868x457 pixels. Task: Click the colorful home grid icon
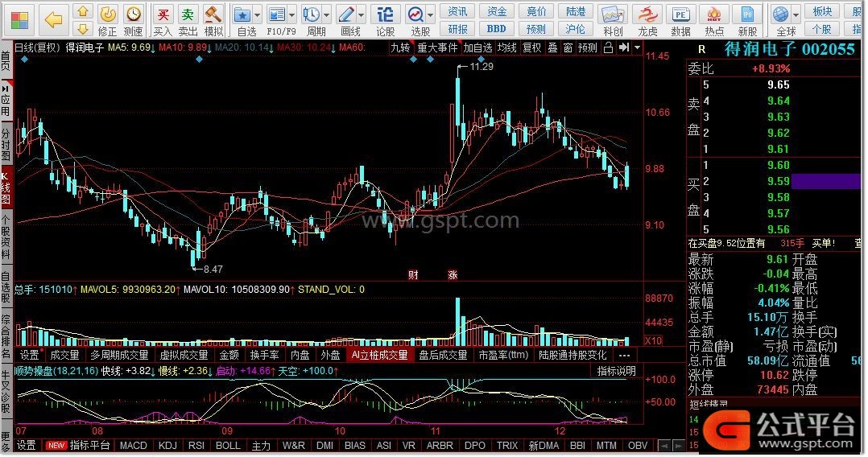pos(19,20)
